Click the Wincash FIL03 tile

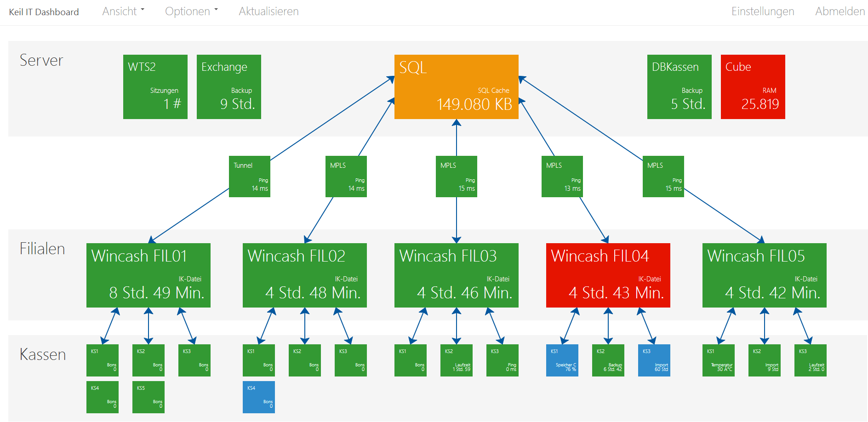[x=456, y=275]
